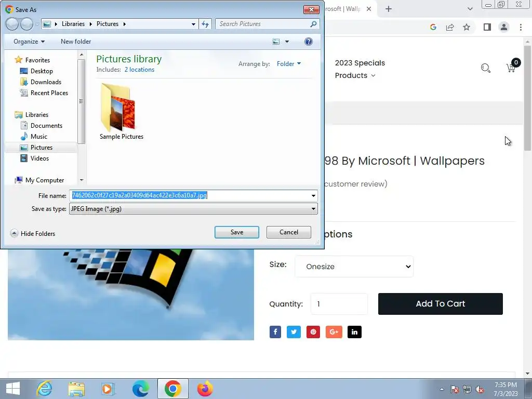Click the 2 locations link

pyautogui.click(x=139, y=70)
